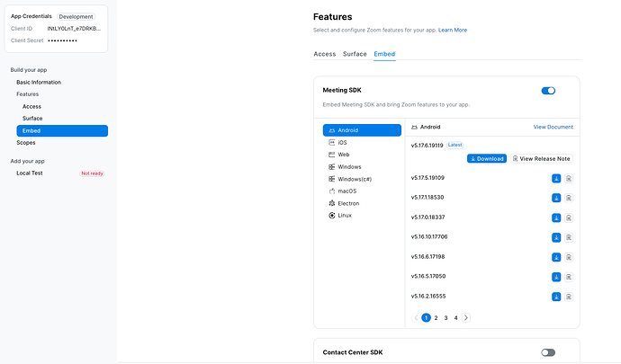Enable the Contact Center SDK toggle

coord(548,352)
